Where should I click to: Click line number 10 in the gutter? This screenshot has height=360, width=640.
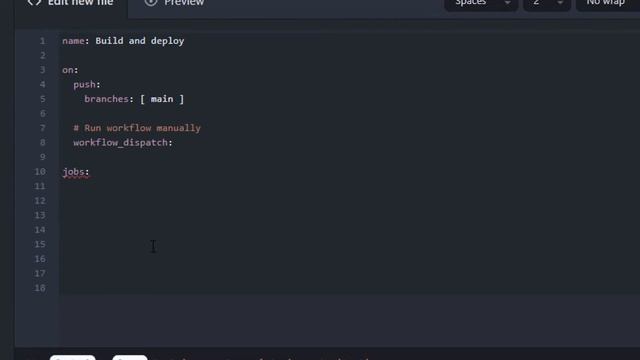click(40, 172)
